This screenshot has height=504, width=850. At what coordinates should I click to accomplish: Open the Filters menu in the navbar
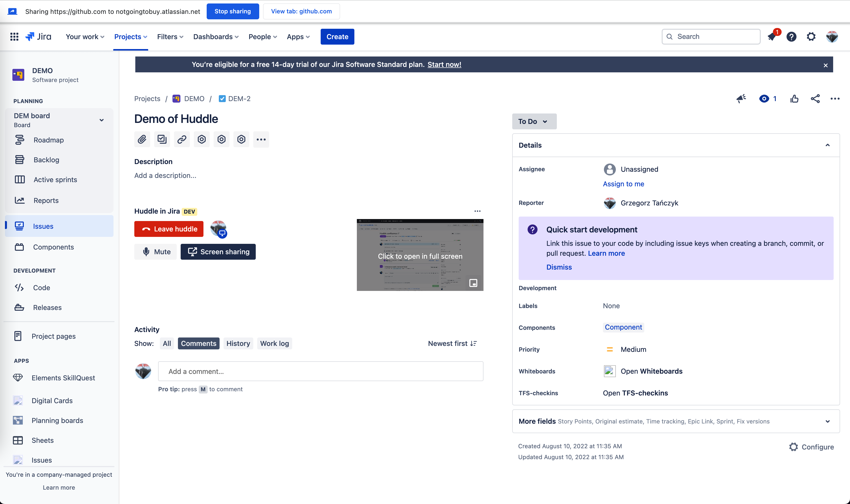(170, 37)
